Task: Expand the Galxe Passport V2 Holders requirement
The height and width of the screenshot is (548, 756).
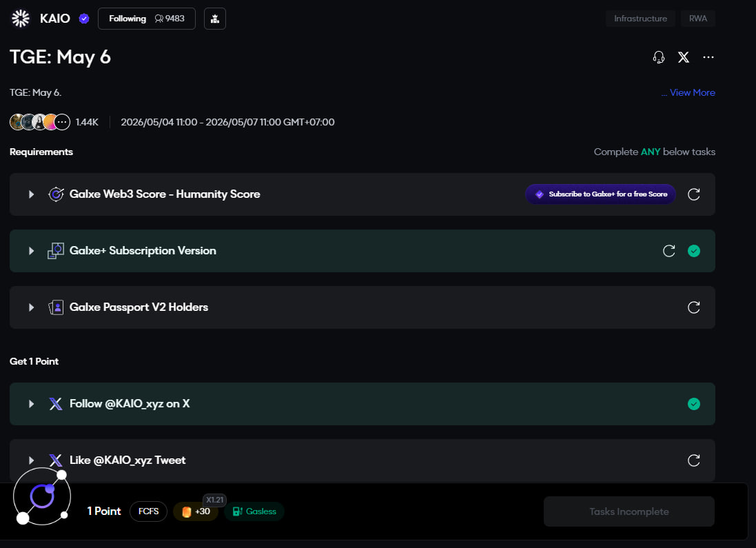Action: [x=31, y=307]
